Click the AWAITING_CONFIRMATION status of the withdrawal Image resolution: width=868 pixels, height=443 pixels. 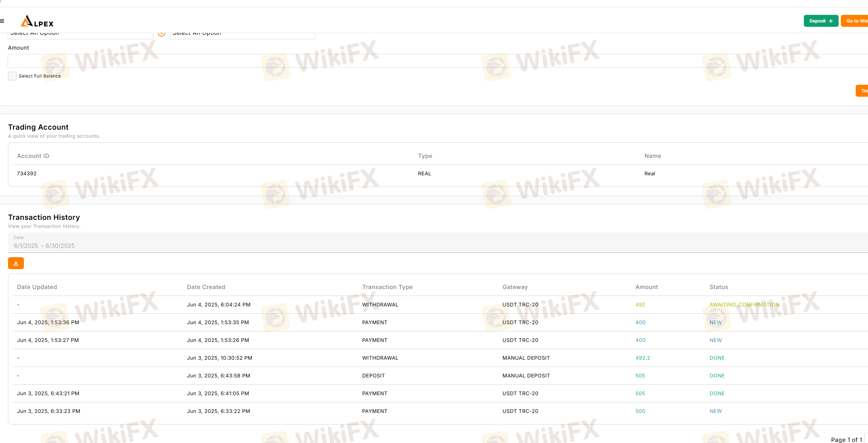pyautogui.click(x=744, y=305)
